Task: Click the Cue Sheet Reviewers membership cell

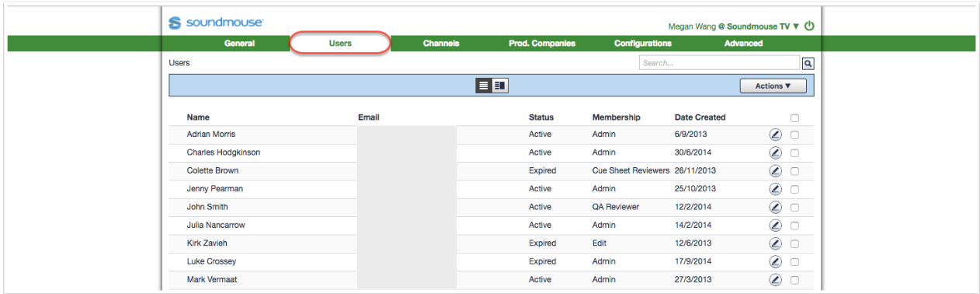Action: tap(631, 170)
